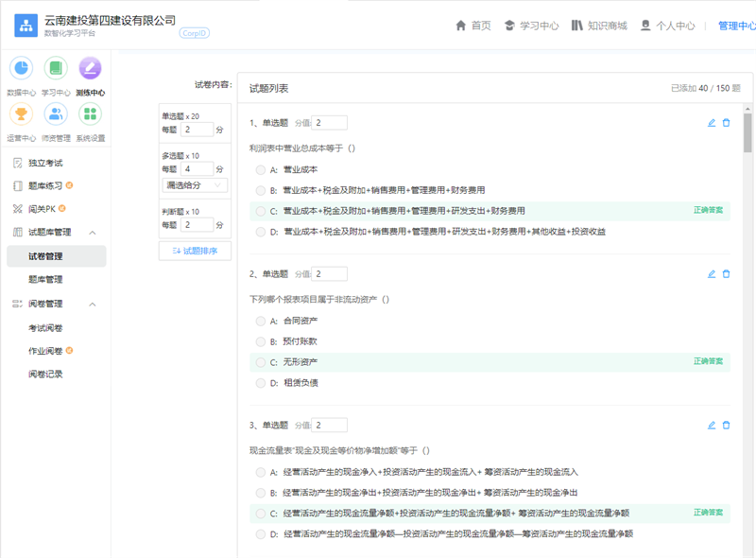Open 系统设置 grid icon

coord(90,114)
